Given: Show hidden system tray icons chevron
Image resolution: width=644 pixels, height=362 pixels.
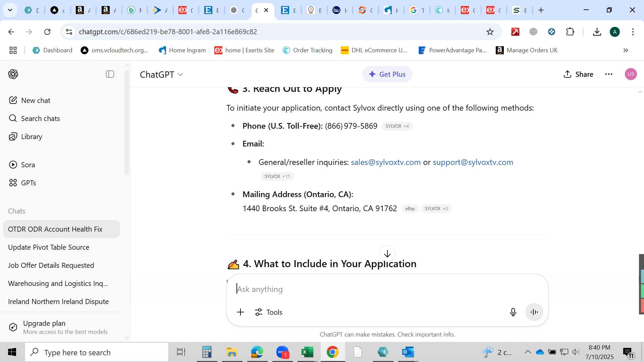Looking at the screenshot, I should (528, 352).
